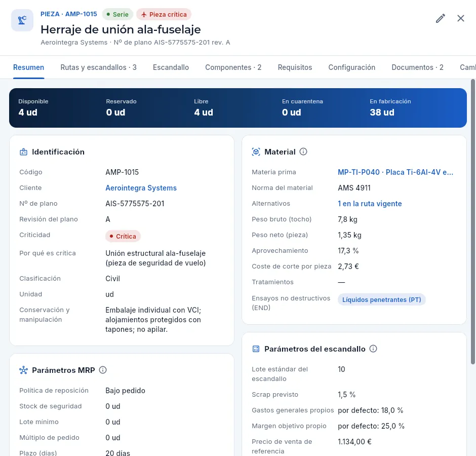Viewport: 476px width, 456px height.
Task: Open the Parámetros MRP info icon
Action: point(103,370)
